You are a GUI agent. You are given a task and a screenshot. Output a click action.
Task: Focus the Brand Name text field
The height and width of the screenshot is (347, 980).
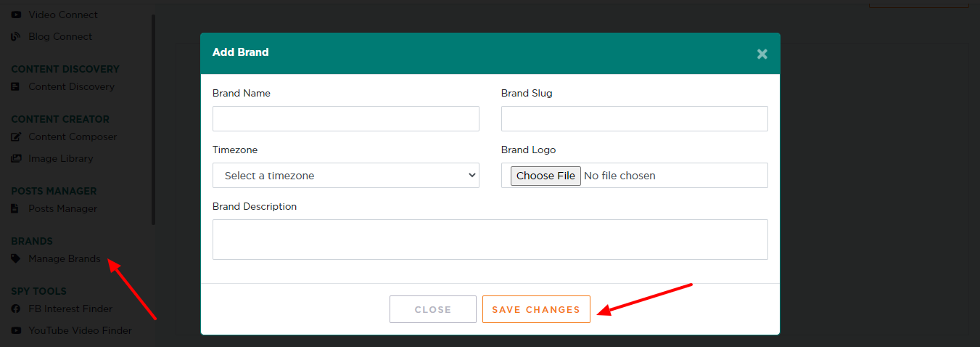point(346,118)
